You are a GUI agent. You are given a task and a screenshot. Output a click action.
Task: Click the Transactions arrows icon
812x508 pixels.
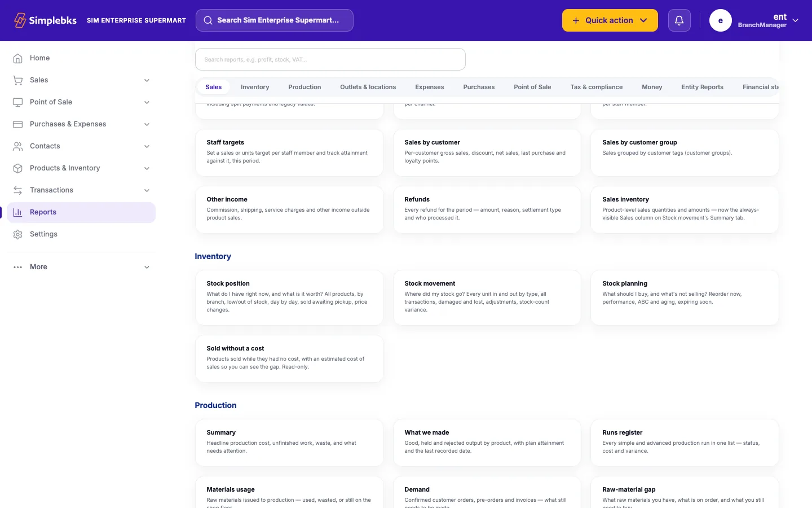(18, 190)
